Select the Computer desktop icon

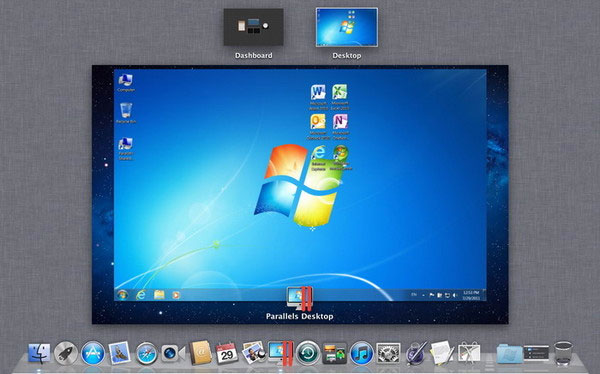pos(126,83)
